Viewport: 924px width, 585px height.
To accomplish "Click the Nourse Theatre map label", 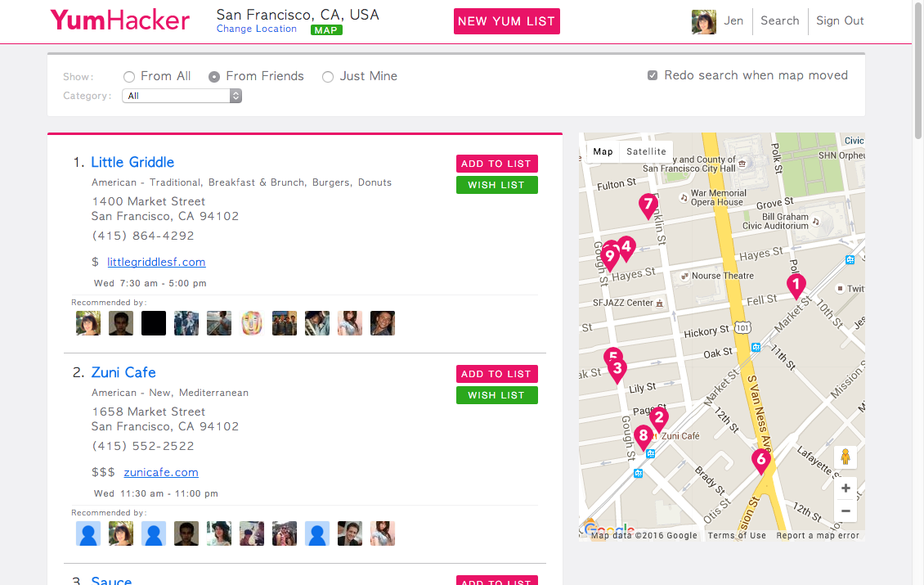I will coord(723,276).
